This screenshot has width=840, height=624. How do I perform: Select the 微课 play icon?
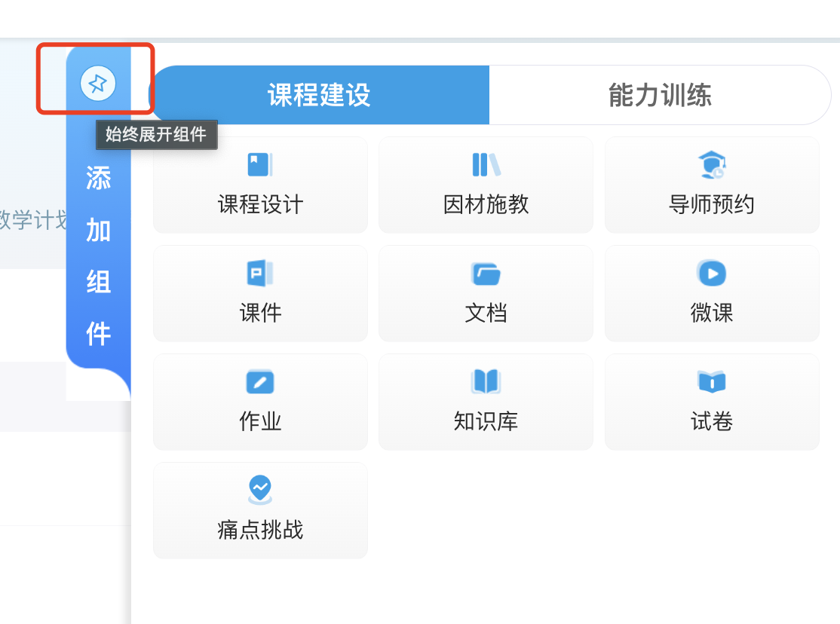pyautogui.click(x=711, y=274)
